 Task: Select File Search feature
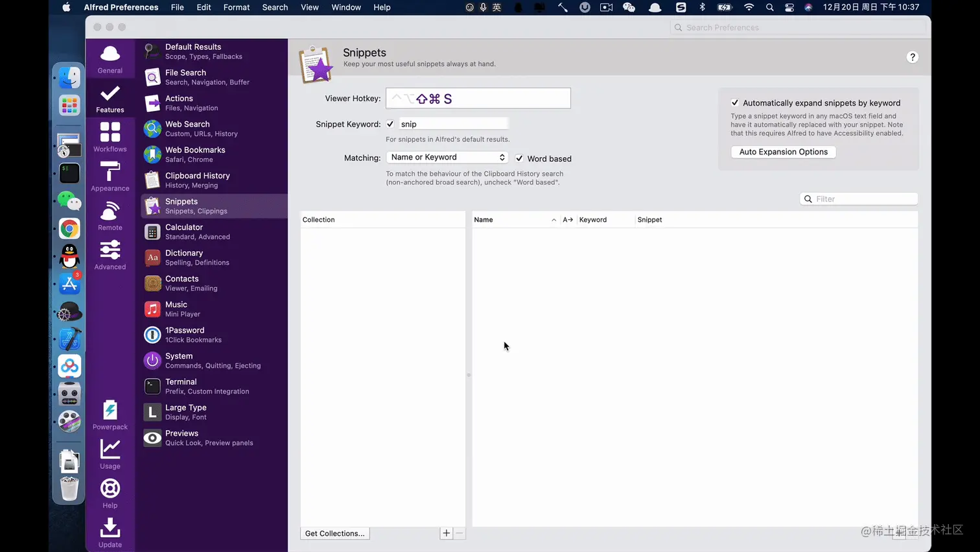pos(214,77)
